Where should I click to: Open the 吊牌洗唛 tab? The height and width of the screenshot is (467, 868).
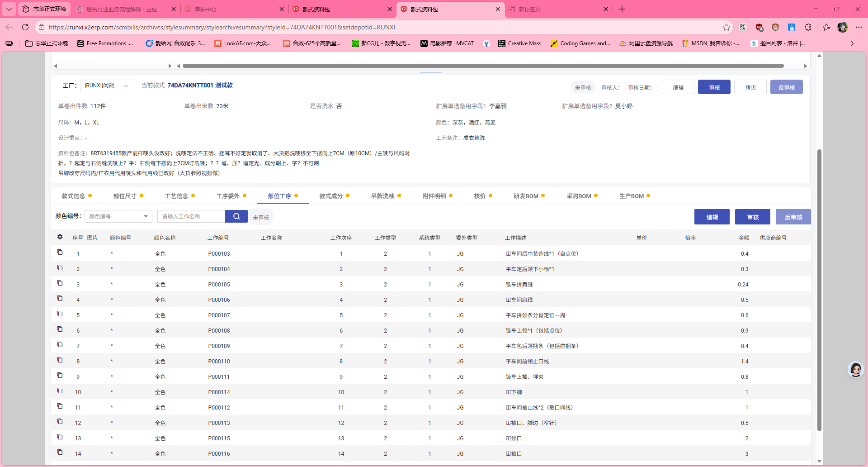[x=386, y=196]
